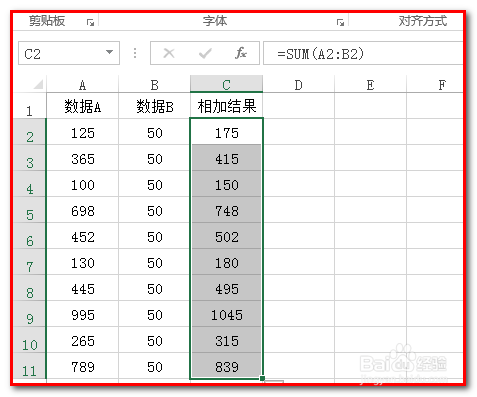Select result cell 502
The image size is (477, 397).
tap(226, 236)
